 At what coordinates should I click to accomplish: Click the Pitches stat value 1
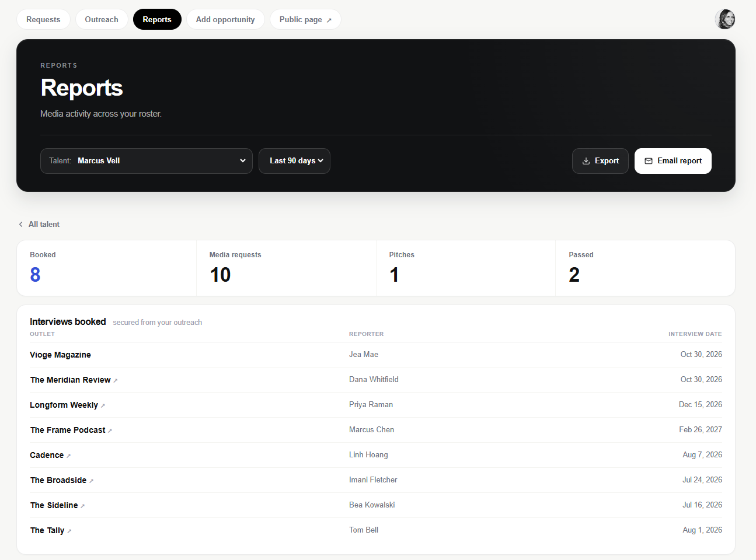click(x=394, y=275)
